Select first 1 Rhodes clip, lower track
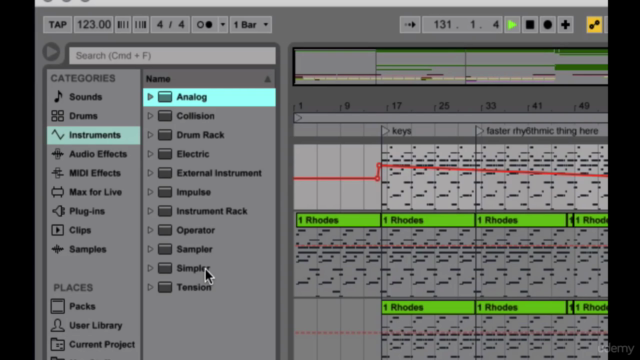This screenshot has height=360, width=640. click(x=428, y=307)
